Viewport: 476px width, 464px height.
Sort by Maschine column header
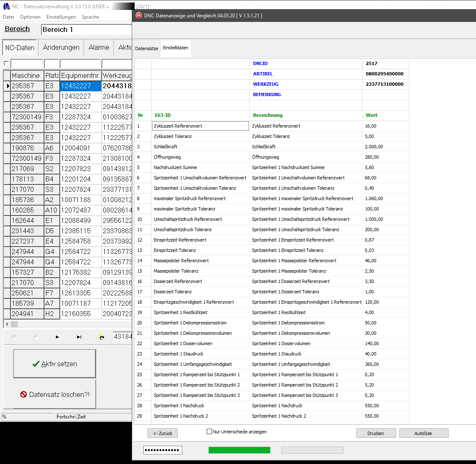(27, 76)
